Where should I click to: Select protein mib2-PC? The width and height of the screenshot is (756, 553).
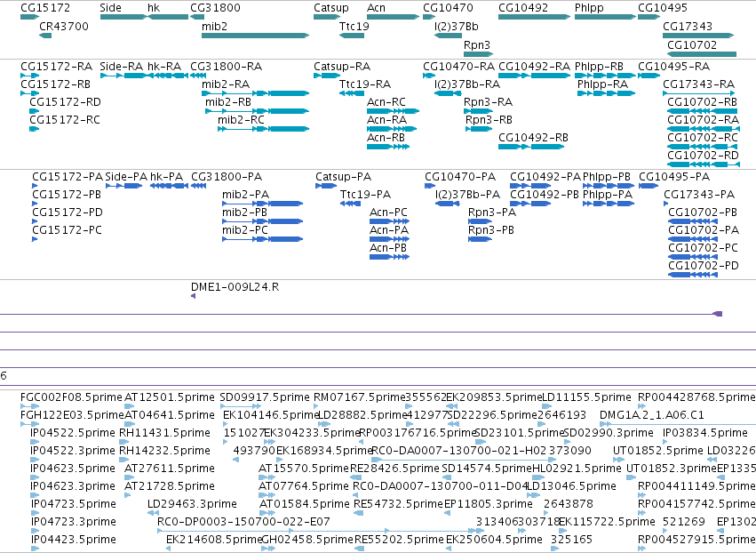(x=245, y=230)
